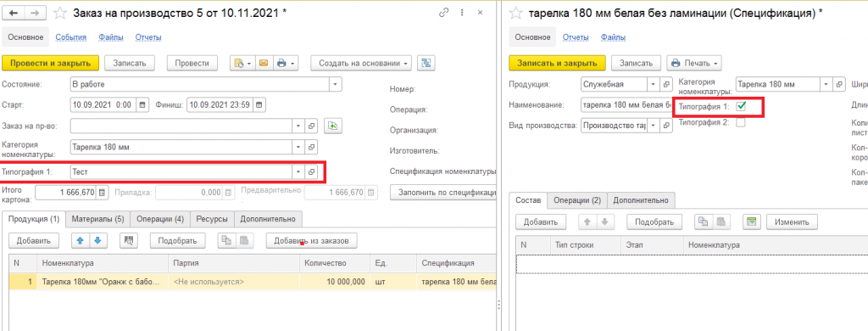868x331 pixels.
Task: Select Количество cell 10 000,000
Action: [334, 282]
